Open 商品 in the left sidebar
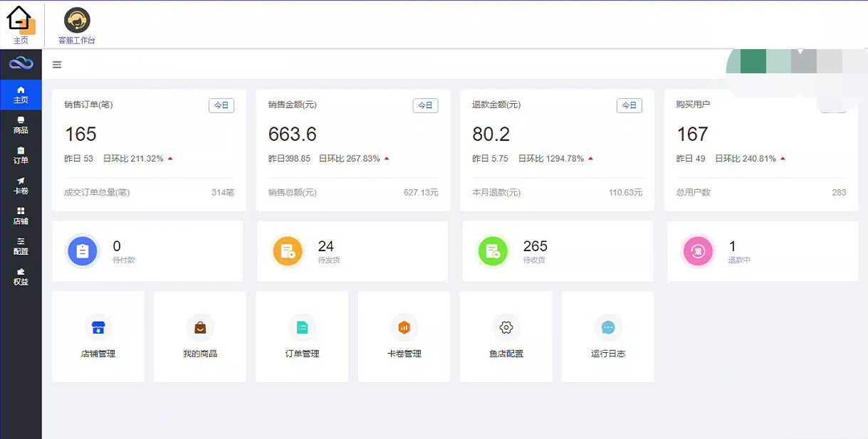 [21, 125]
